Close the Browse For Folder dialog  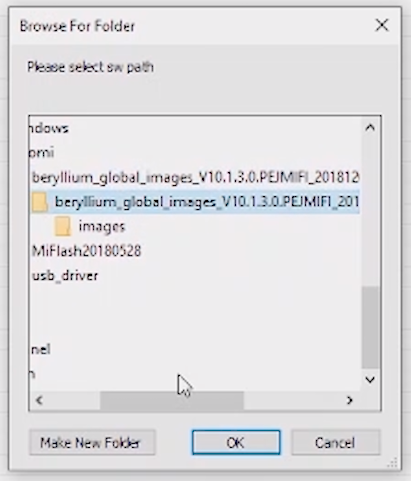point(382,25)
